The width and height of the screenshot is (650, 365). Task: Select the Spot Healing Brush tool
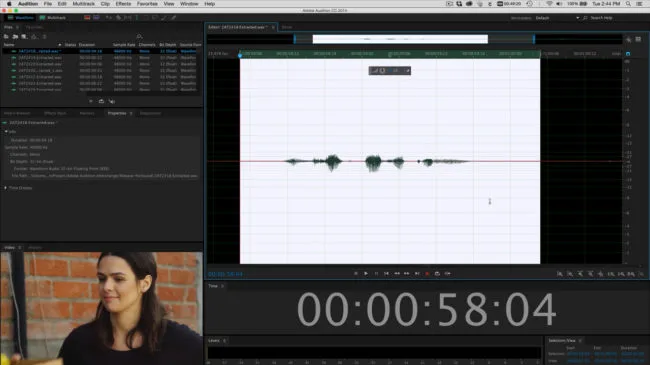click(173, 18)
